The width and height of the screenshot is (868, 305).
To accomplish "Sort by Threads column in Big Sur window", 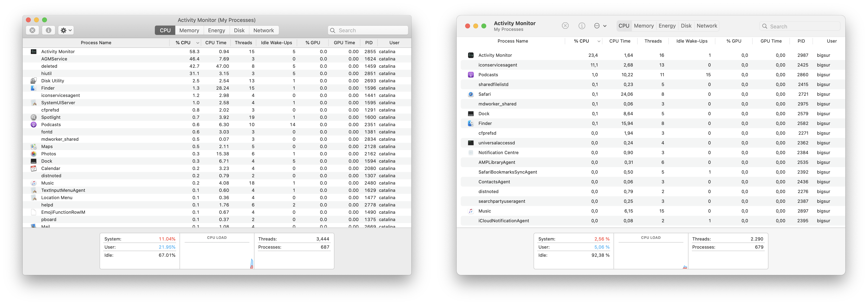I will [x=653, y=41].
